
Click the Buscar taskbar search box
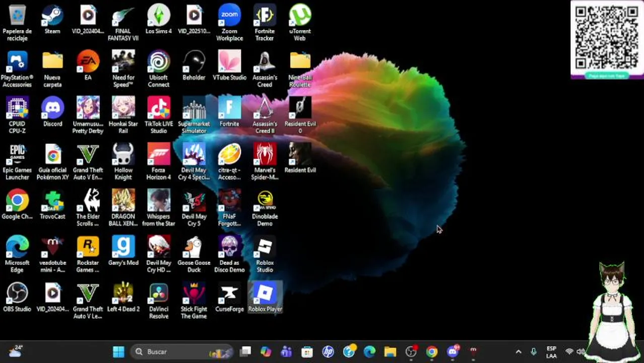point(181,351)
